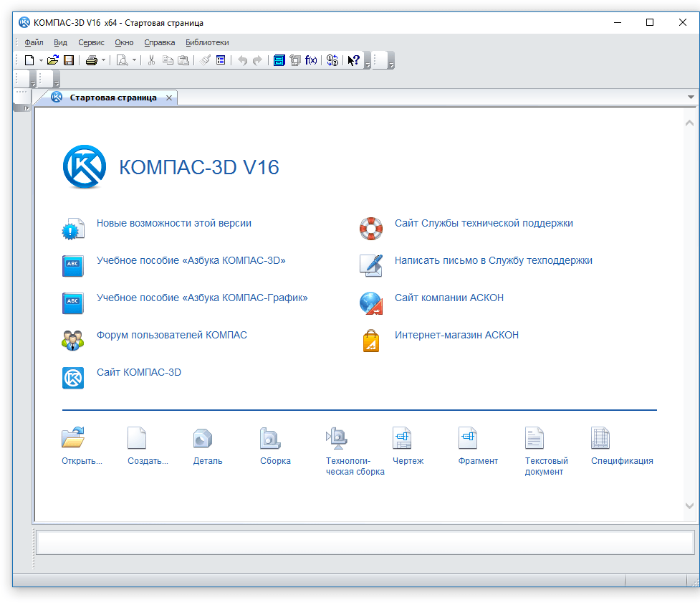Switch to the Стартовая страница tab
The width and height of the screenshot is (700, 603).
pos(112,98)
